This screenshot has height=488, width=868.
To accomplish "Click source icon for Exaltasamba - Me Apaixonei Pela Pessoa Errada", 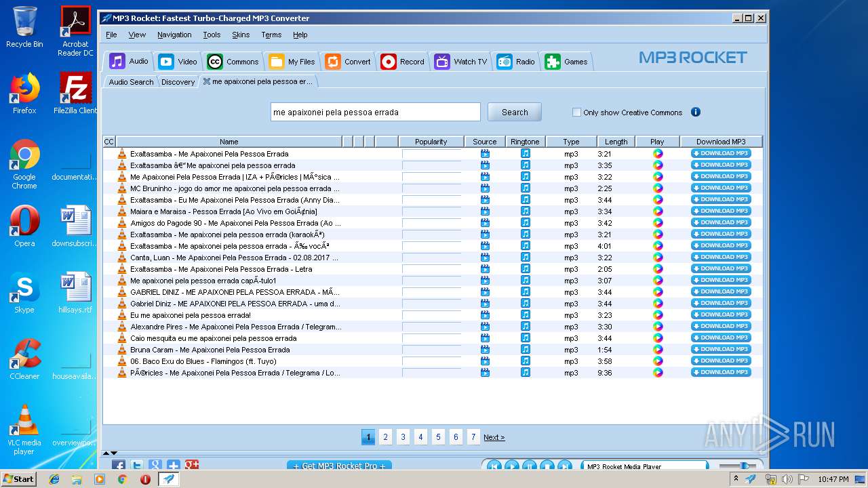I will [485, 154].
